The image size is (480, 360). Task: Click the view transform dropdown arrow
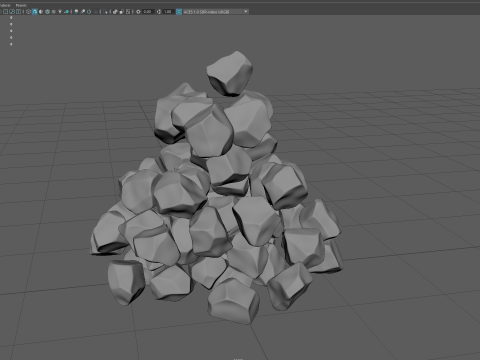point(246,12)
